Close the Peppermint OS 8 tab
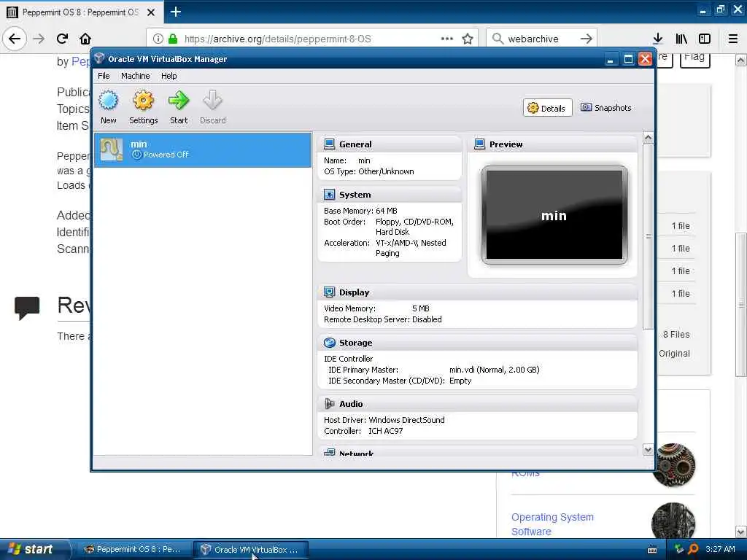Image resolution: width=747 pixels, height=560 pixels. pyautogui.click(x=151, y=12)
